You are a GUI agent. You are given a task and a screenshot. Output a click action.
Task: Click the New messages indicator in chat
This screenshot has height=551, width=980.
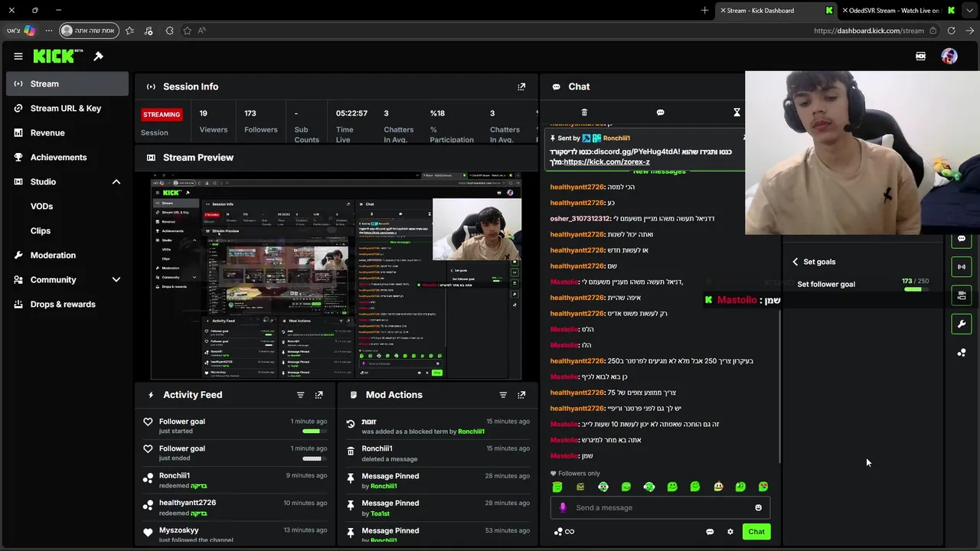[659, 171]
